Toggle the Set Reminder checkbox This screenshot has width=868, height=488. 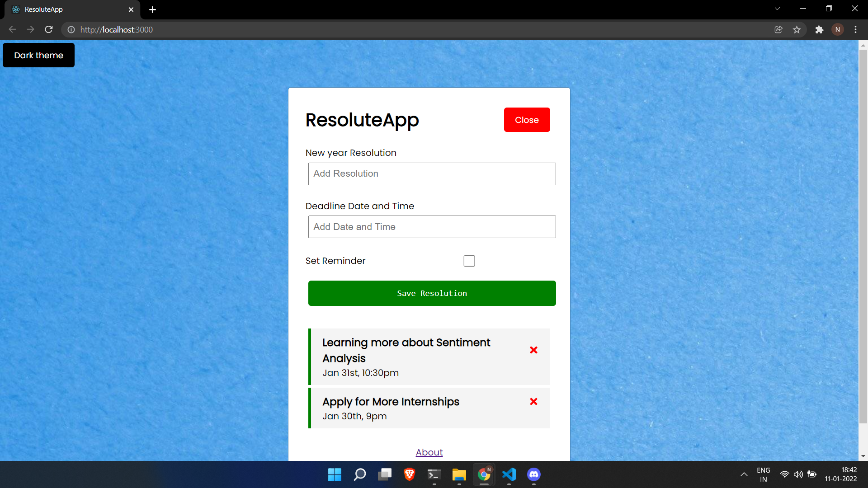click(x=469, y=261)
